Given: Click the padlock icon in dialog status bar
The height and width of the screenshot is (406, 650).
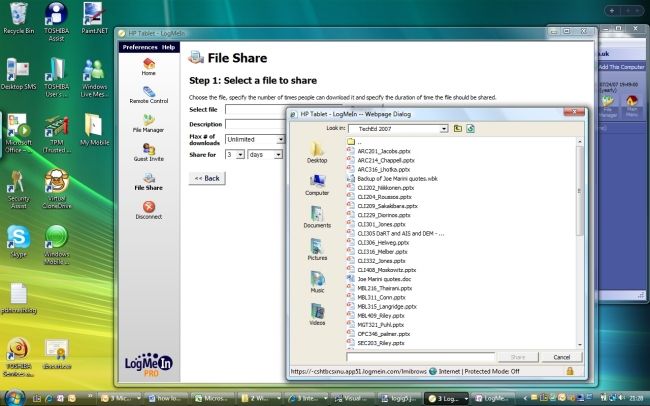Looking at the screenshot, I should (x=570, y=371).
